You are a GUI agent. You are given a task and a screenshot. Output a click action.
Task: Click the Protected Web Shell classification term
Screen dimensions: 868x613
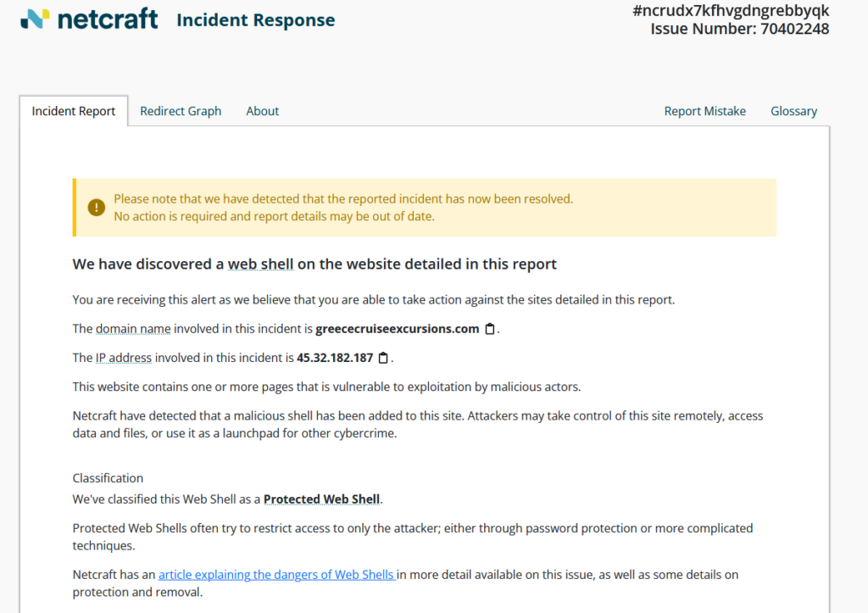[x=321, y=499]
